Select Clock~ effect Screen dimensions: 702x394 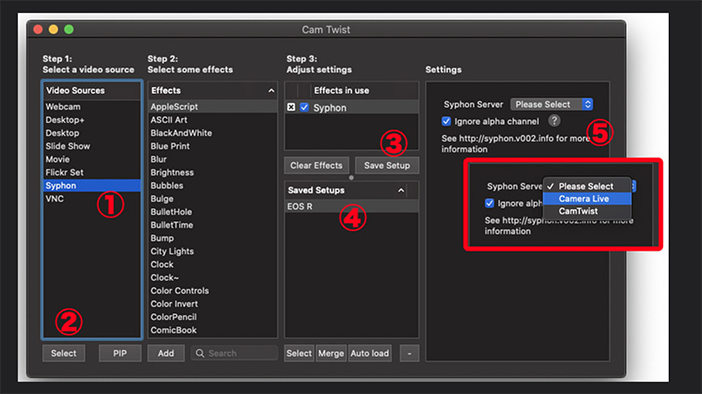[x=213, y=278]
